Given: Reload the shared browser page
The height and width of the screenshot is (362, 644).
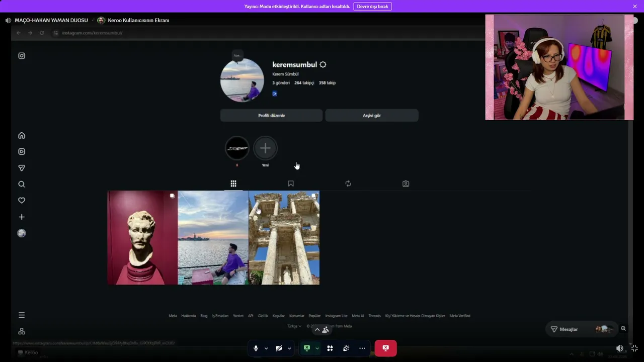Looking at the screenshot, I should tap(42, 33).
